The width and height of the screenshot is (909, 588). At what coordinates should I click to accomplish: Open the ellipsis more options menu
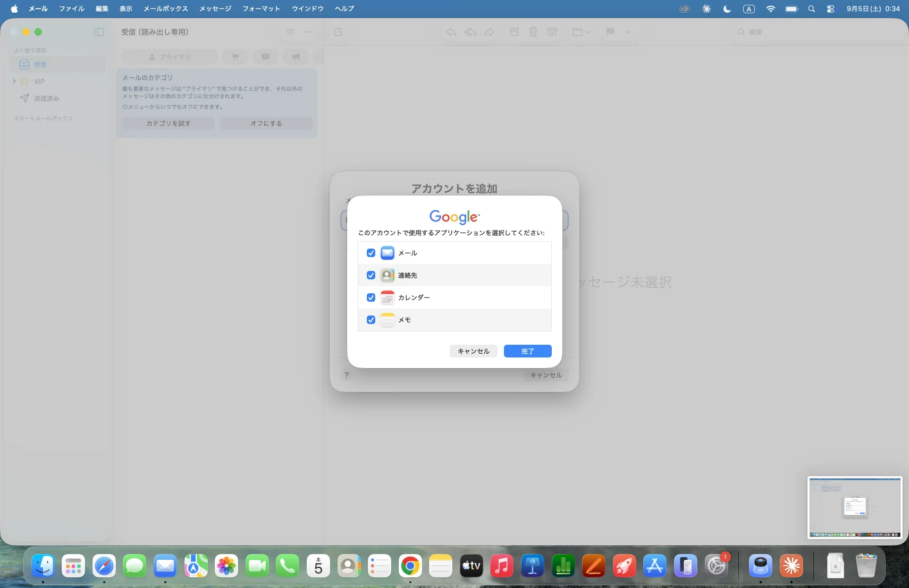click(308, 32)
